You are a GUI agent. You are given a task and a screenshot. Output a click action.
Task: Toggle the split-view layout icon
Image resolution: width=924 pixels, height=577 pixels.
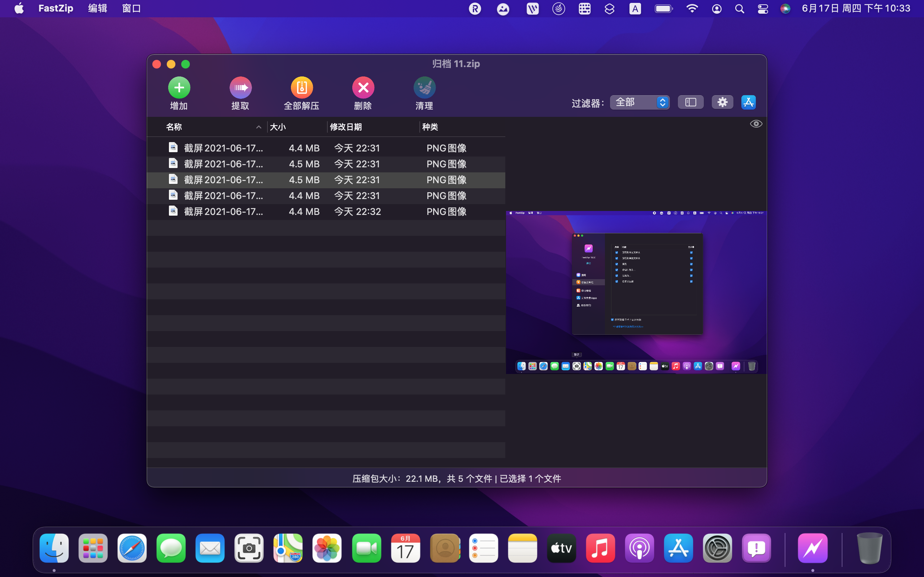point(690,102)
